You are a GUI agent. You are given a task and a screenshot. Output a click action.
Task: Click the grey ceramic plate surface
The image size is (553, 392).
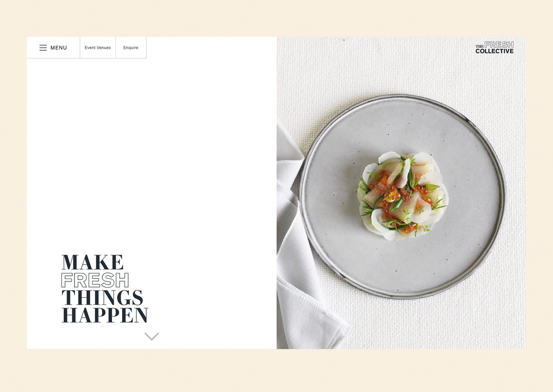point(402,268)
